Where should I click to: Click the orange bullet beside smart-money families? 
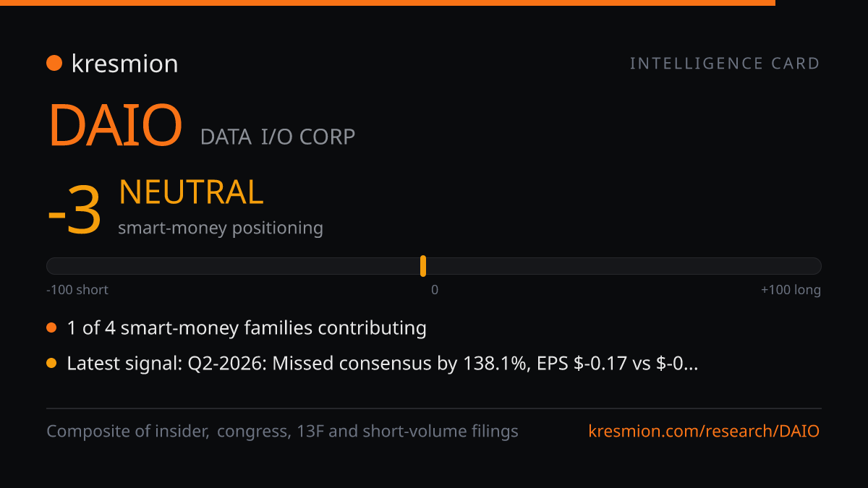coord(51,328)
